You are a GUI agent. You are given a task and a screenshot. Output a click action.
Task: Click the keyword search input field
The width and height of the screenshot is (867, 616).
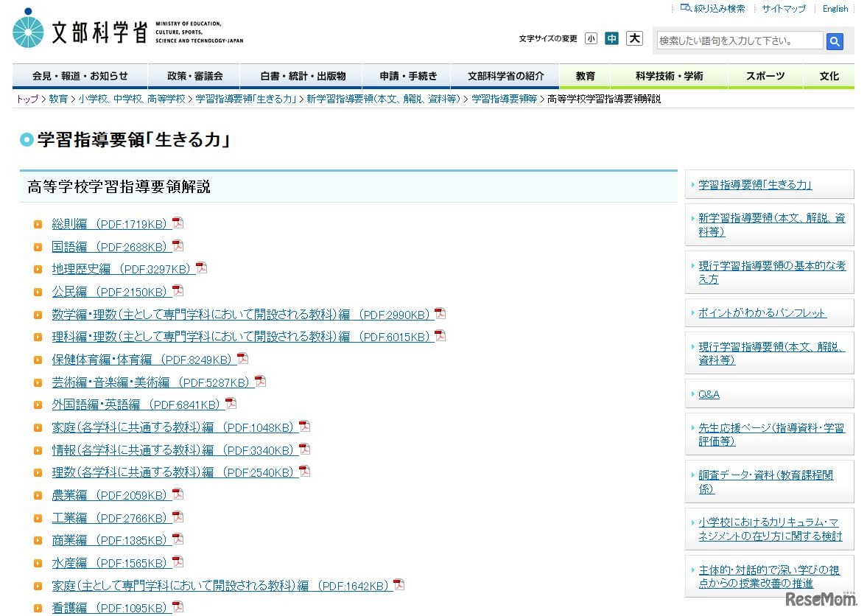coord(739,41)
